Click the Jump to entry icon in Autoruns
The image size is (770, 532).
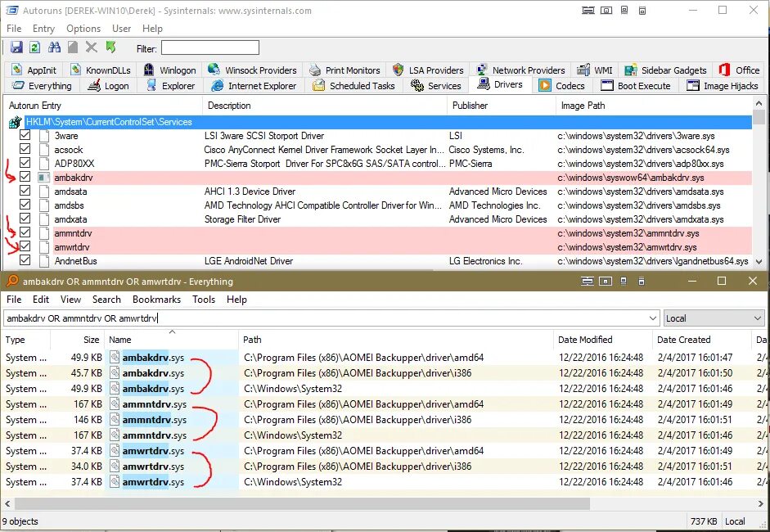(111, 47)
